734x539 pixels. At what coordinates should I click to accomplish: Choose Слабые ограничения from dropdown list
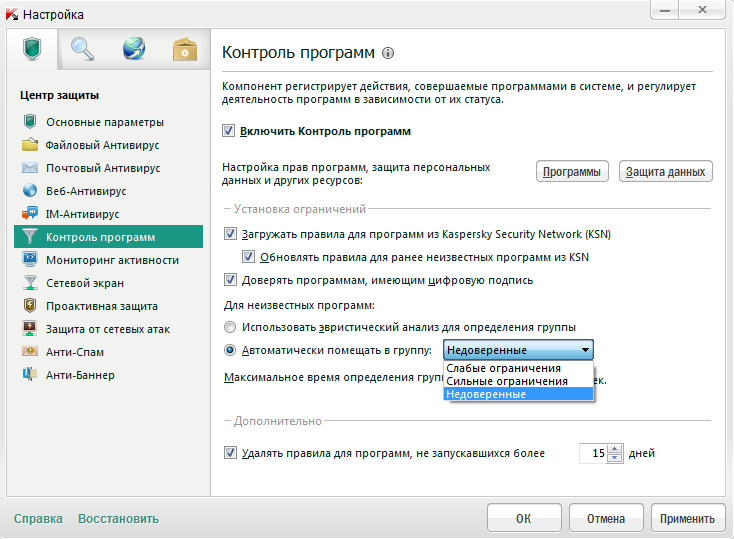pyautogui.click(x=518, y=368)
